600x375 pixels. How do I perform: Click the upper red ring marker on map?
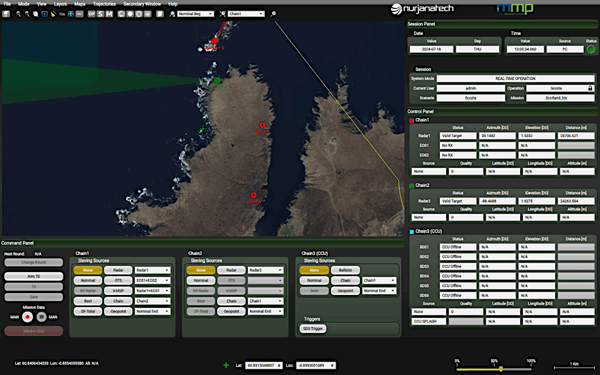(x=262, y=125)
